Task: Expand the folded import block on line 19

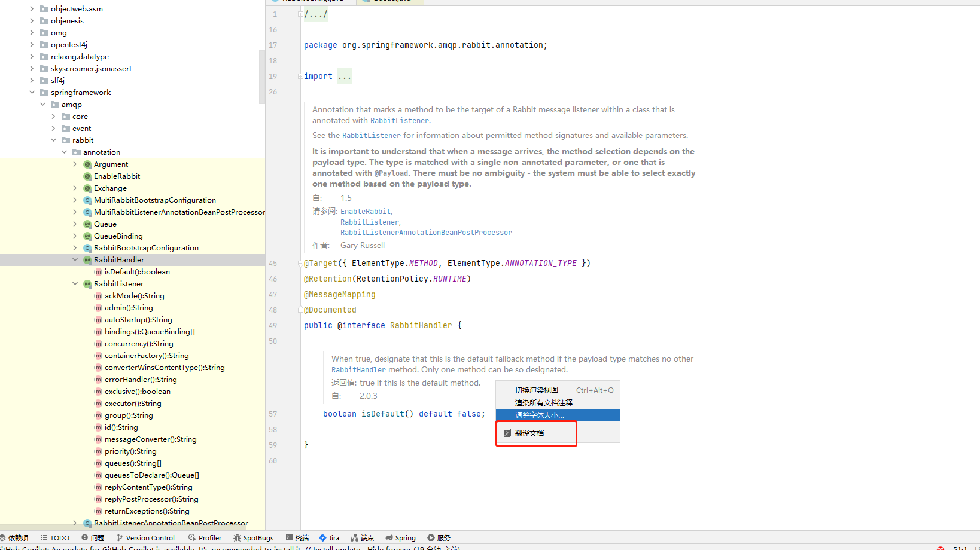Action: point(300,76)
